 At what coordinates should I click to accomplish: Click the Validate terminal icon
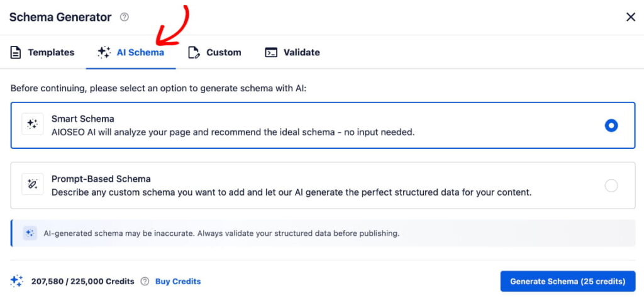271,53
